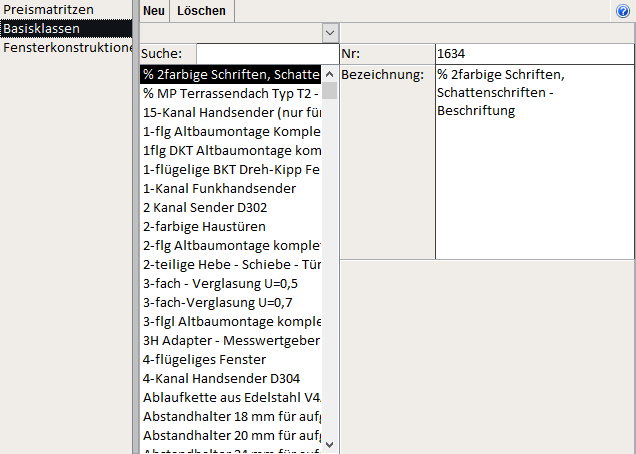Choose 2 Kanal Sender D302 entry
This screenshot has height=454, width=636.
(x=205, y=207)
